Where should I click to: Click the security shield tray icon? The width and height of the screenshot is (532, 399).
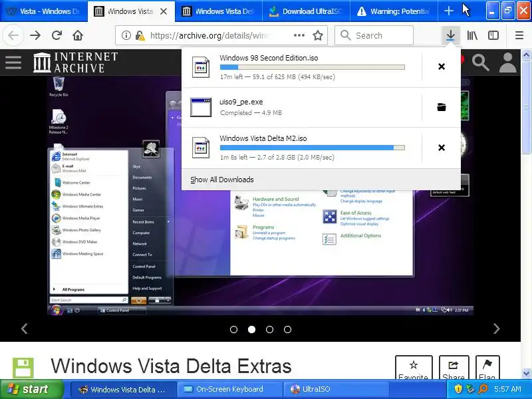pyautogui.click(x=458, y=389)
